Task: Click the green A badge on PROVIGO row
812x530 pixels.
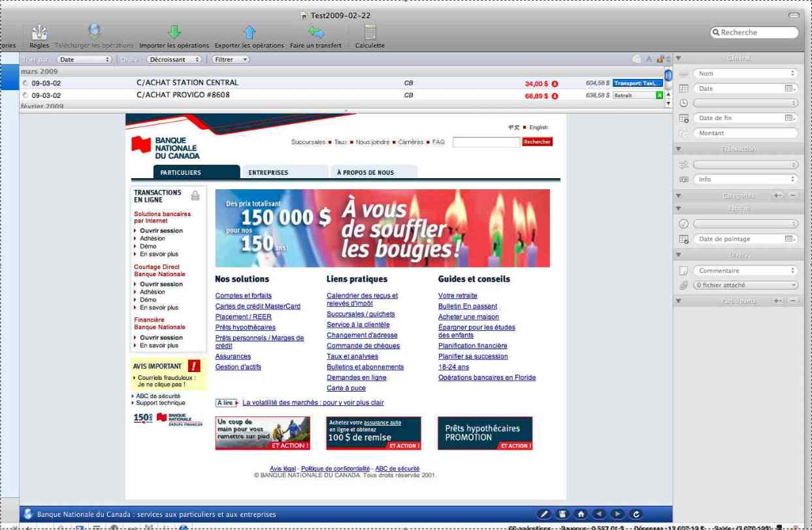Action: click(x=659, y=95)
